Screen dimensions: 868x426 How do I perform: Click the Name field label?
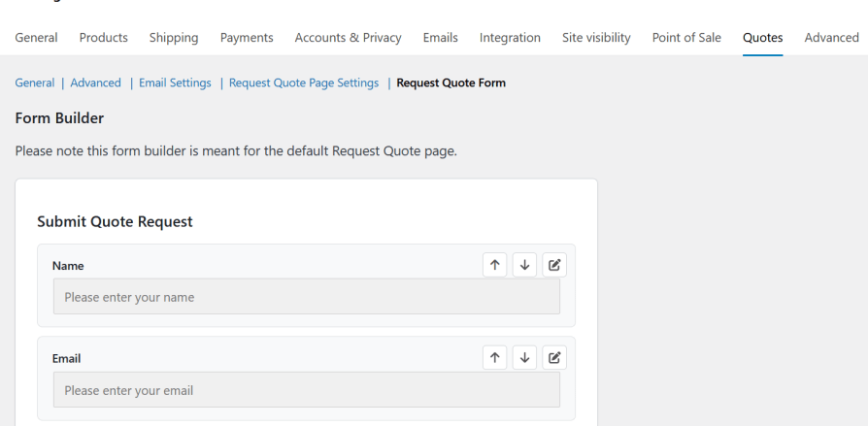(68, 266)
